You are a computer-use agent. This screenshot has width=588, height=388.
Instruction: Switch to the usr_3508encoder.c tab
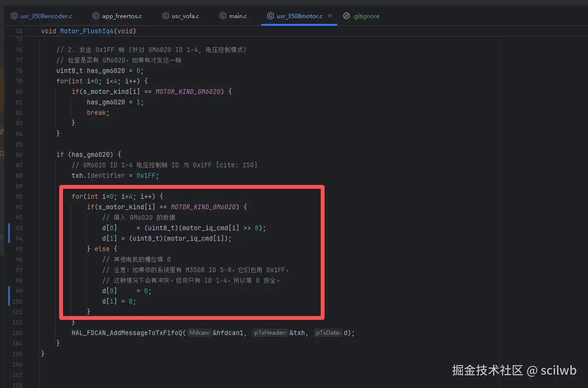[41, 16]
